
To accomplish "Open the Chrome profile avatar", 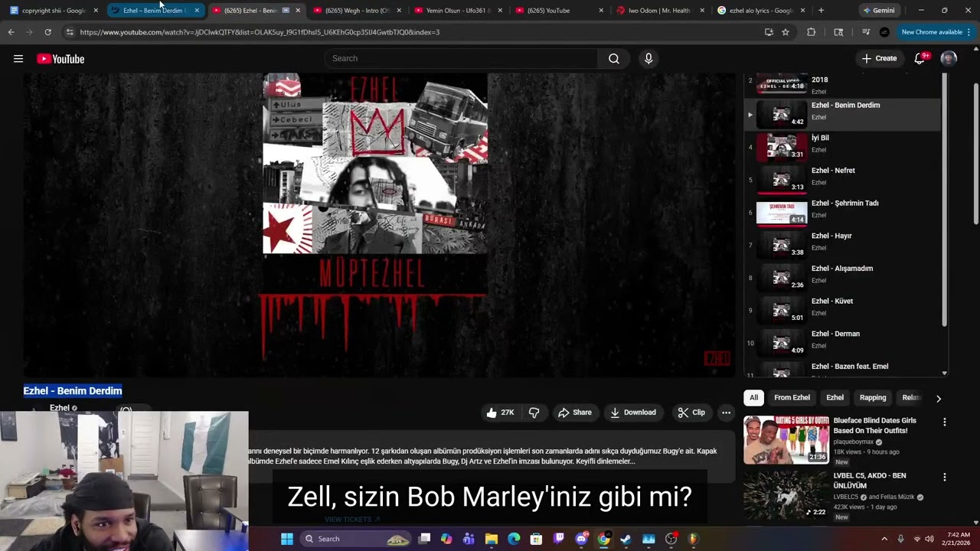I will [x=884, y=32].
